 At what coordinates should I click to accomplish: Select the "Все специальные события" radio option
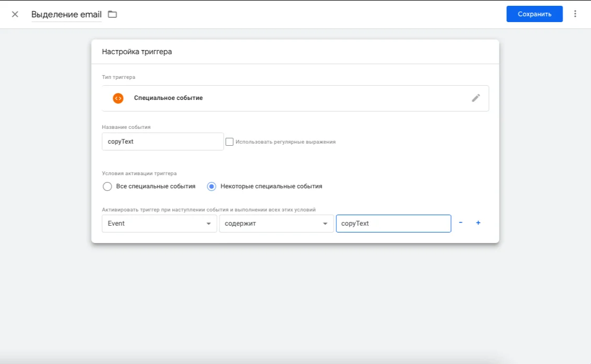tap(107, 186)
